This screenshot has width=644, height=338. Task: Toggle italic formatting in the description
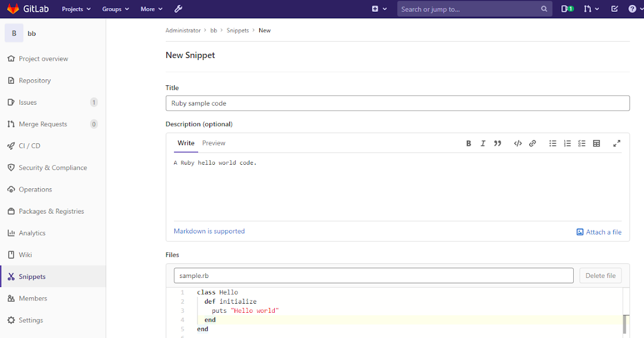tap(483, 143)
